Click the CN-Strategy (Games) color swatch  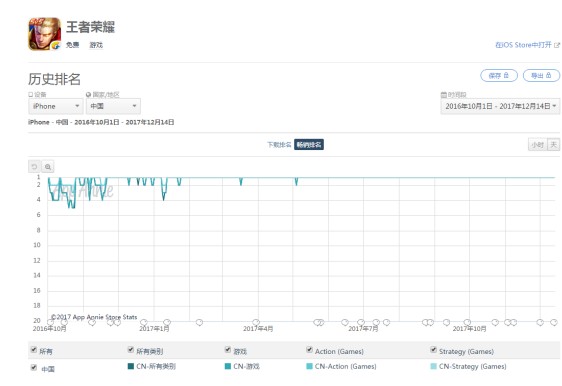433,366
